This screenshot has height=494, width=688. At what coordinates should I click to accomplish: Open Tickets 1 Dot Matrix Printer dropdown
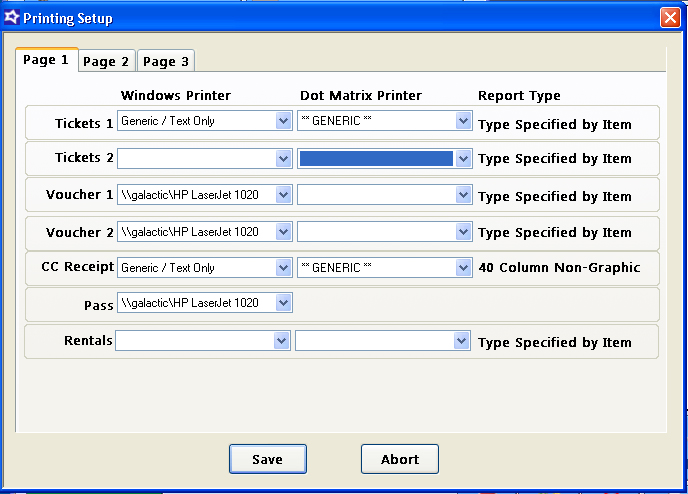click(x=463, y=121)
